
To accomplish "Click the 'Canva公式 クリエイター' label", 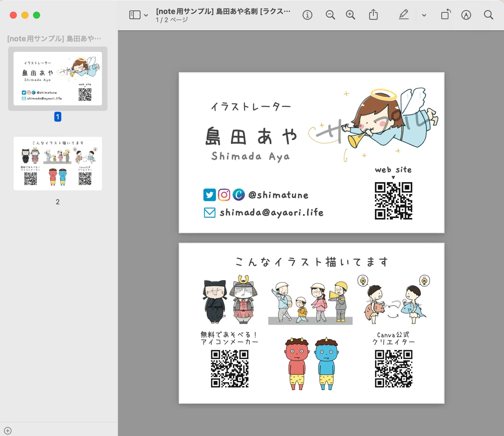I will point(394,338).
